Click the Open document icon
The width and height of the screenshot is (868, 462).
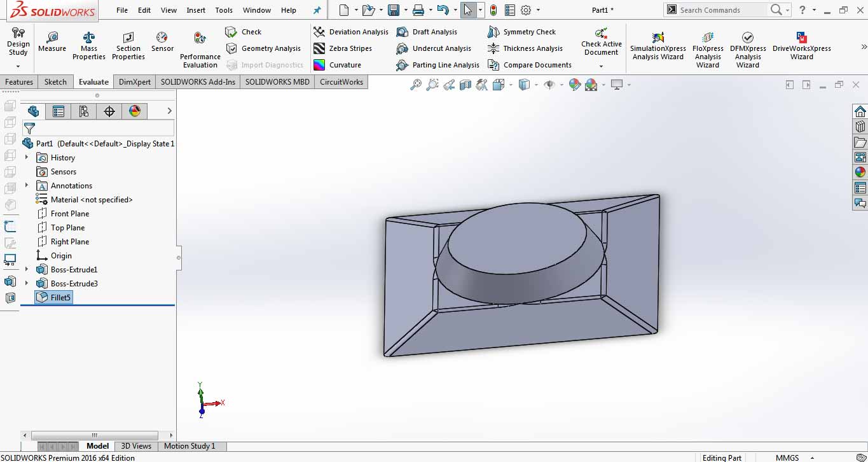click(368, 10)
